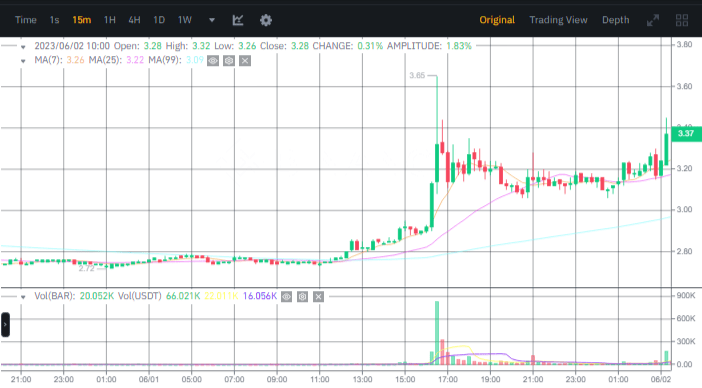This screenshot has width=702, height=388.
Task: Open more time intervals dropdown
Action: 212,20
